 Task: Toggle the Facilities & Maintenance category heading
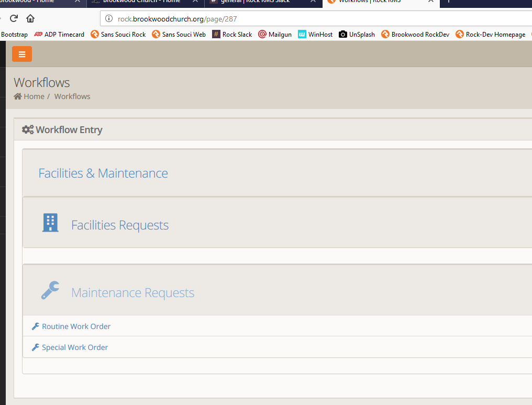(x=103, y=173)
